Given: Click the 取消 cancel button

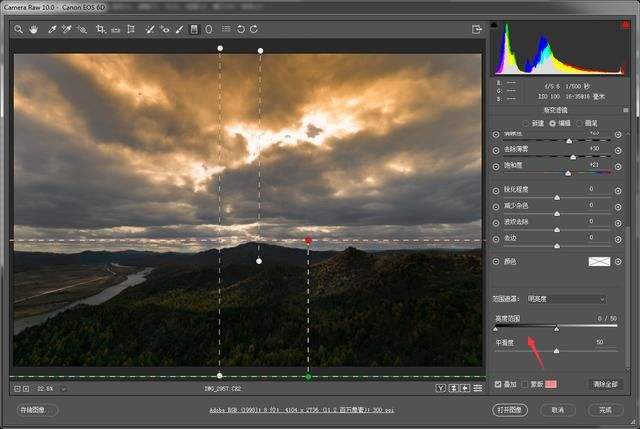Looking at the screenshot, I should (x=558, y=410).
